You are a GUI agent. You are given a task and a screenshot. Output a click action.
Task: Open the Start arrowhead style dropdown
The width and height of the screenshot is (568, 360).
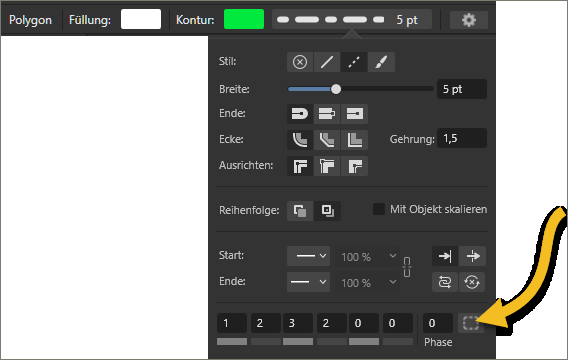pyautogui.click(x=309, y=256)
